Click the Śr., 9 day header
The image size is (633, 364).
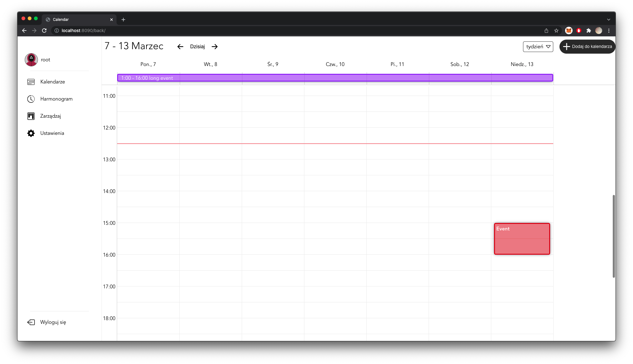[x=273, y=64]
